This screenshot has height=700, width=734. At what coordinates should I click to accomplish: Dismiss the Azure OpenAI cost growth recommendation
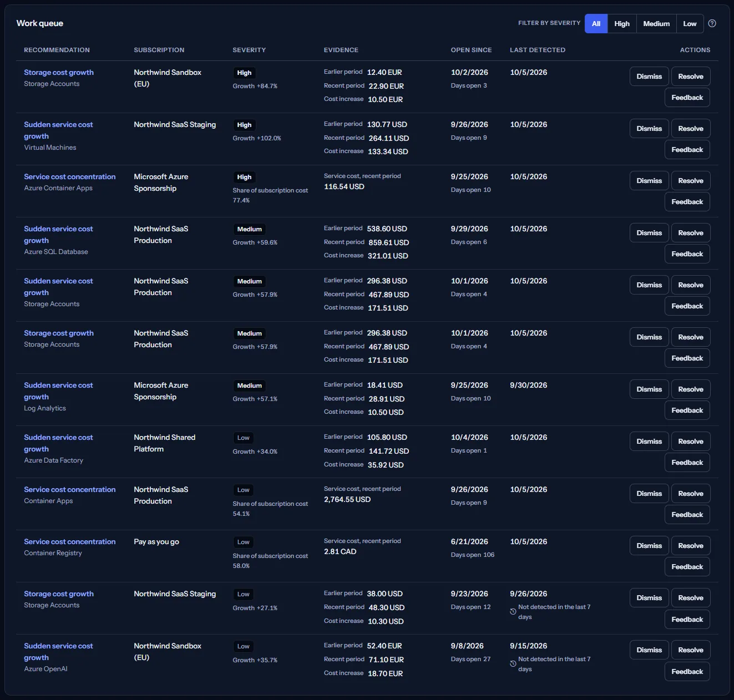coord(649,650)
